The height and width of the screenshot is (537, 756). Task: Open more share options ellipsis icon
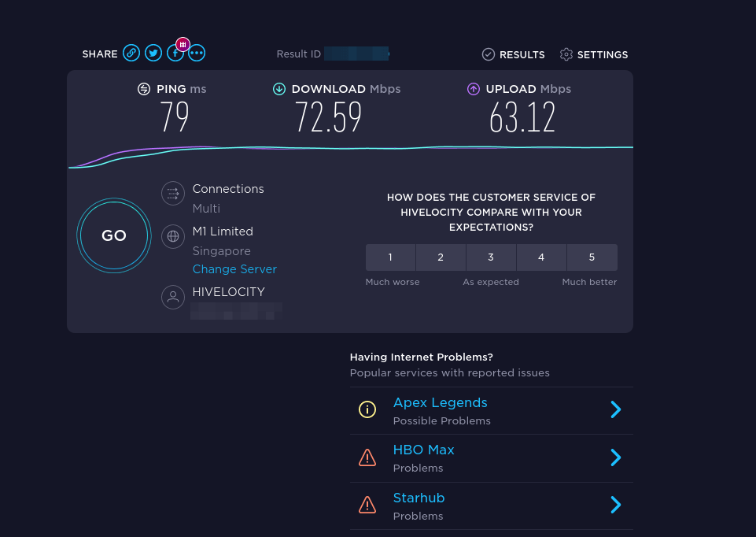(x=197, y=54)
